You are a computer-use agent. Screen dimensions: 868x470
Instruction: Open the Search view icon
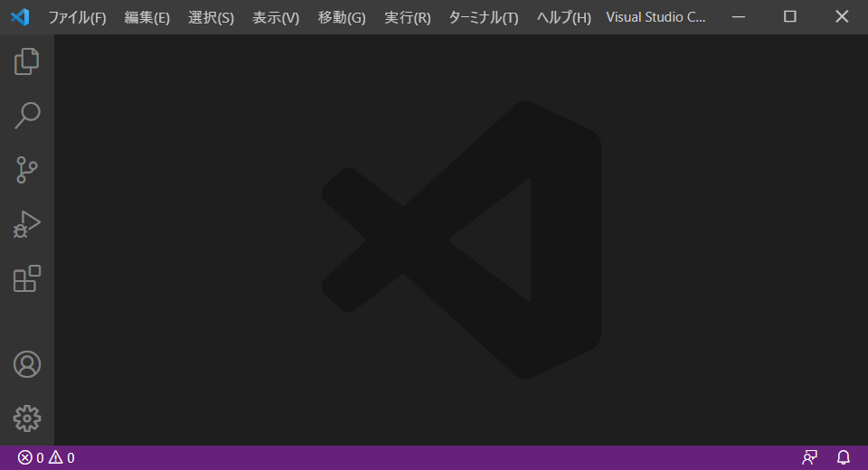click(x=26, y=116)
